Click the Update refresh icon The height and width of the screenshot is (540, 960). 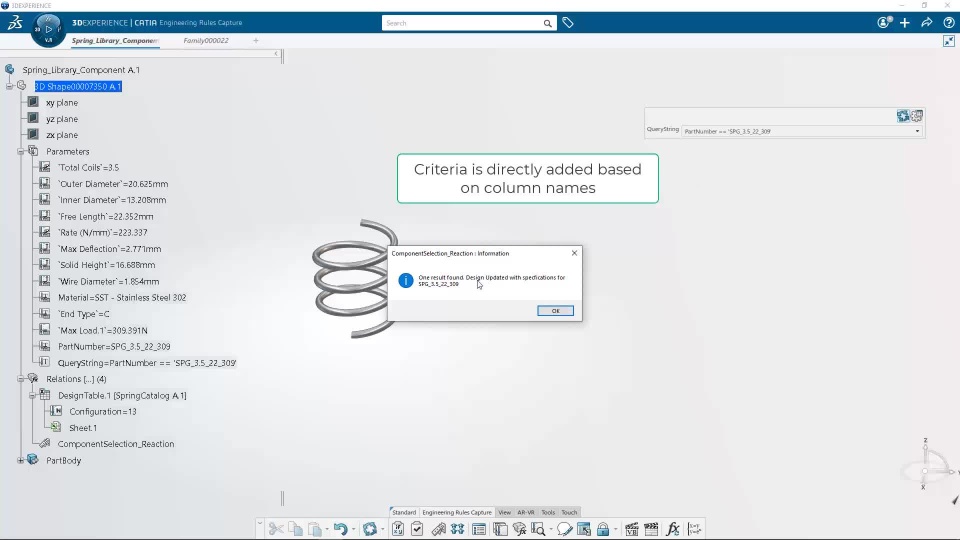pyautogui.click(x=370, y=529)
